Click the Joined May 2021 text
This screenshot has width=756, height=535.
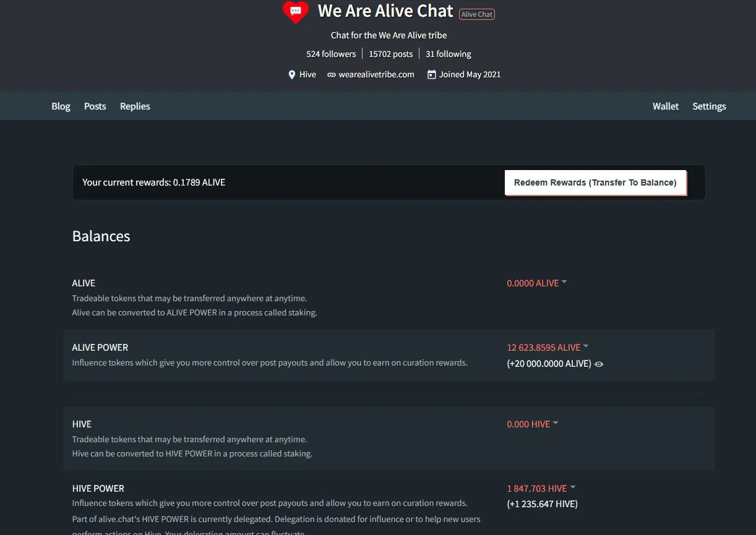470,75
